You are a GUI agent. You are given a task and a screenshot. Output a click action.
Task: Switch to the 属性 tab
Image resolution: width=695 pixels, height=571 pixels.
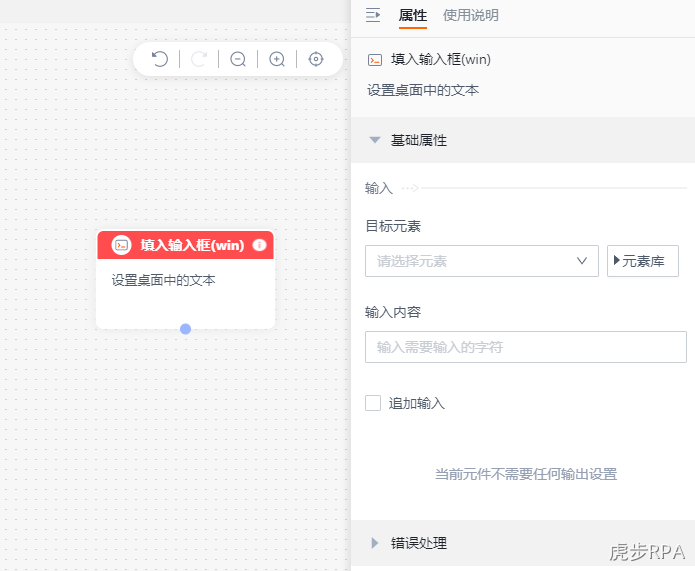413,16
